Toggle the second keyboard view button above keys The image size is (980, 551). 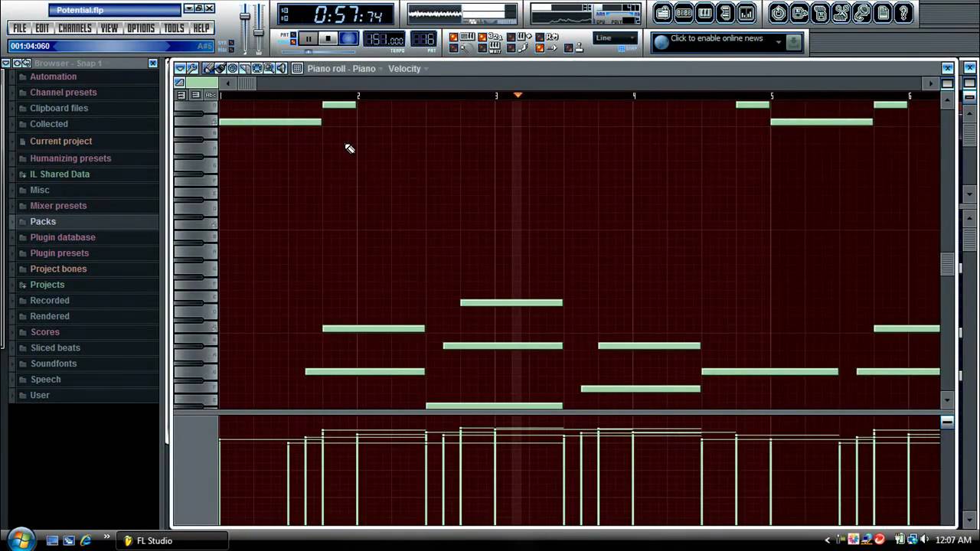(195, 95)
